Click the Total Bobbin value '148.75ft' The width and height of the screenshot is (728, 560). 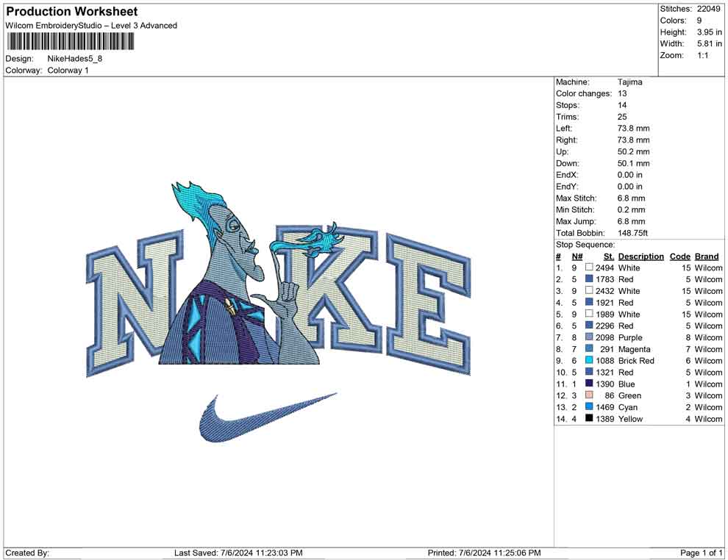click(633, 233)
